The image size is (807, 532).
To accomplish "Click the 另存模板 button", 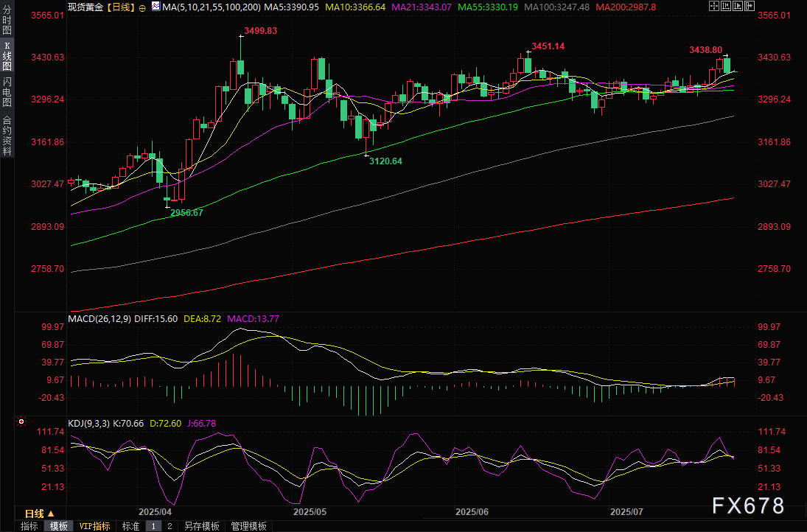I will [x=202, y=526].
